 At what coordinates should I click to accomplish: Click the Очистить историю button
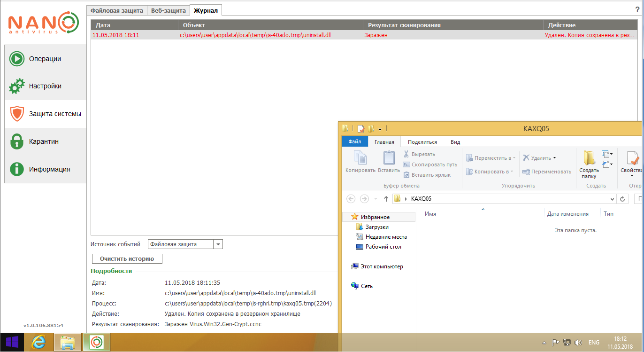[127, 259]
